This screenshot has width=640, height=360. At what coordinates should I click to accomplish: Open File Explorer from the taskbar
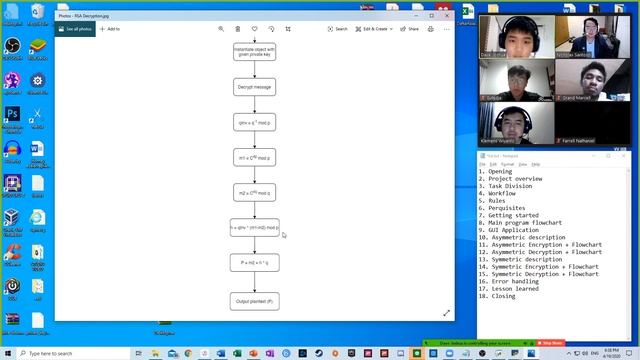click(156, 353)
